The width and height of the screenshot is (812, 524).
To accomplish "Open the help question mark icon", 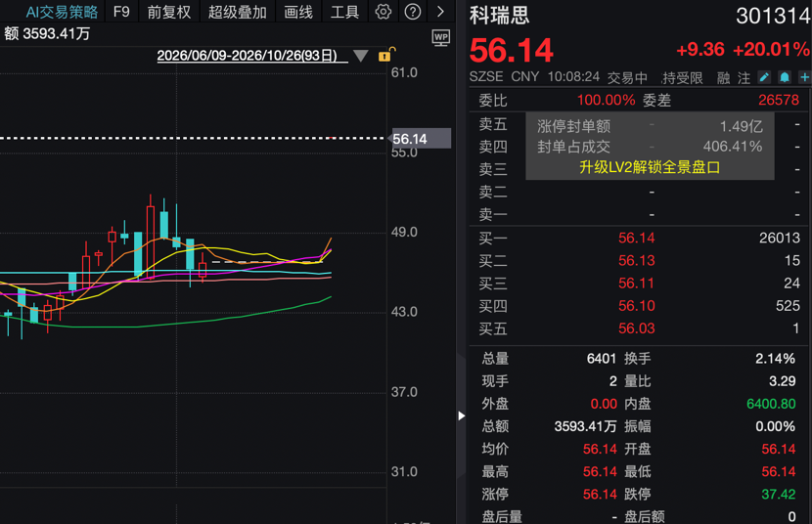I will tap(413, 12).
